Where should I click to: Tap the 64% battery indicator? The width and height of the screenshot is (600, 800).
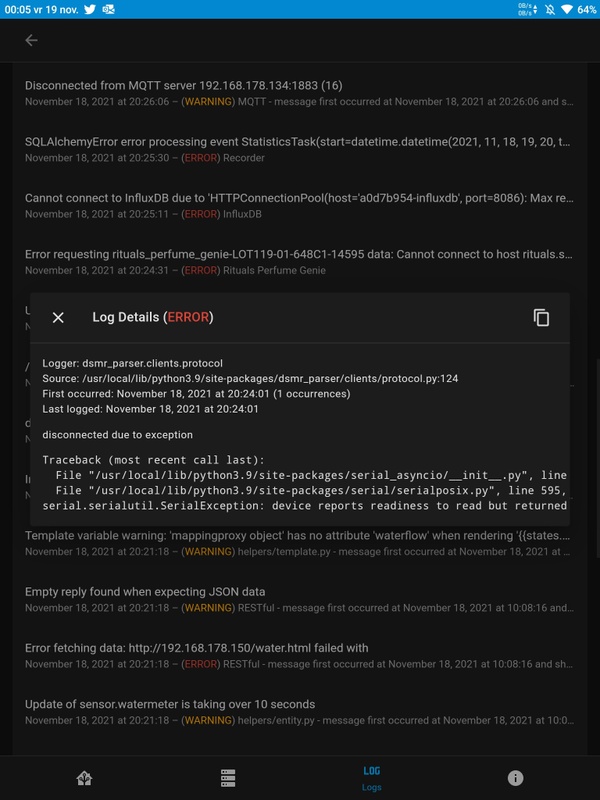pyautogui.click(x=587, y=9)
